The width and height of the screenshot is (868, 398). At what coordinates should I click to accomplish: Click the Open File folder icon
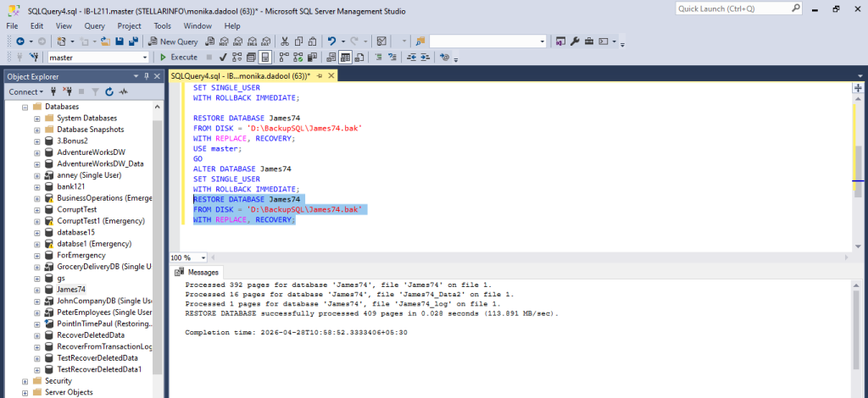coord(106,41)
